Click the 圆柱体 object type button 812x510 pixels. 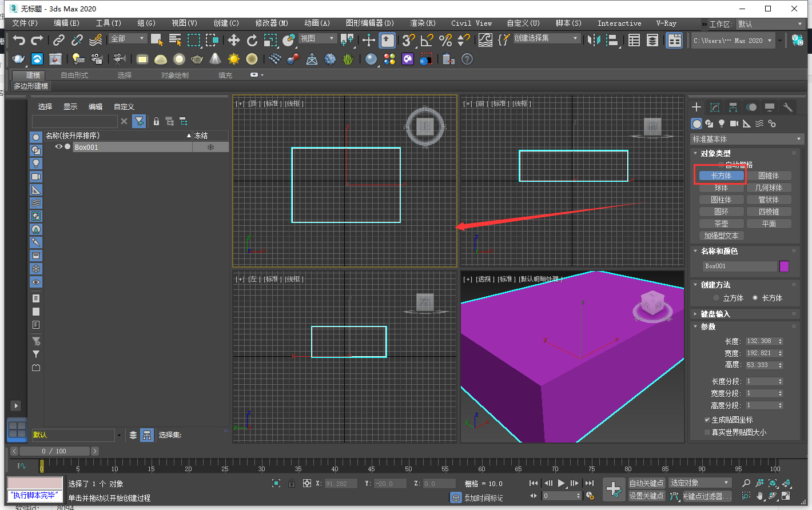point(721,200)
